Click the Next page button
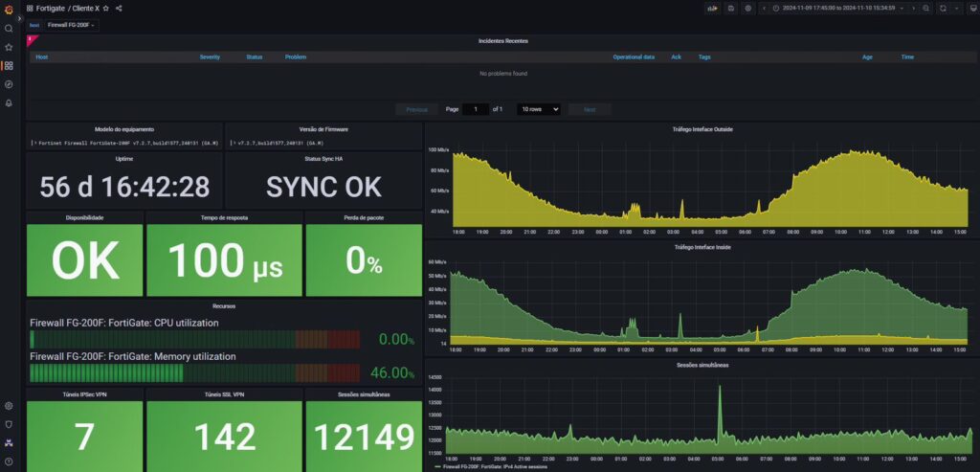The height and width of the screenshot is (472, 980). click(590, 109)
